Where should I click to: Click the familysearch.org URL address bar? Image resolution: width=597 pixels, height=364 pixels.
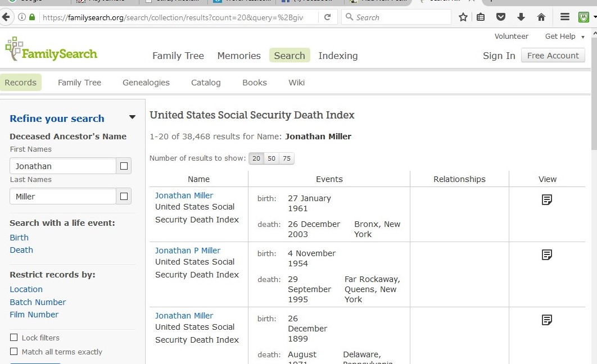pyautogui.click(x=173, y=17)
